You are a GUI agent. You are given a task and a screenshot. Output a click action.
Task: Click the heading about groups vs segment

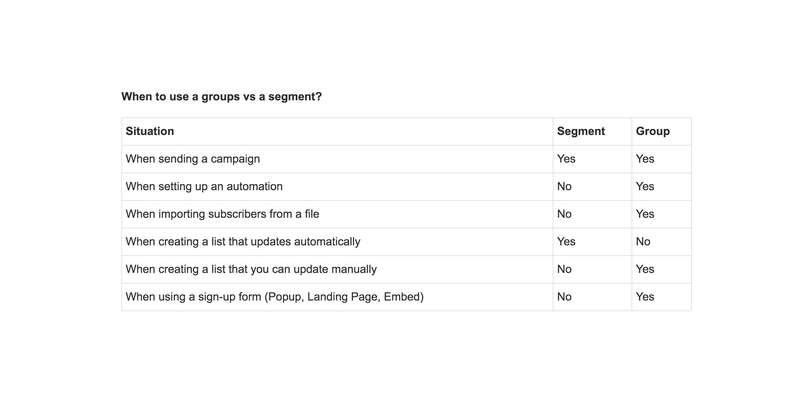point(222,96)
